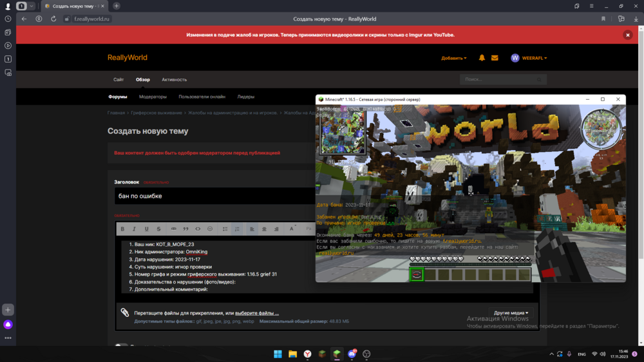The height and width of the screenshot is (362, 644).
Task: Use the browser page vertical scrollbar
Action: (641, 144)
